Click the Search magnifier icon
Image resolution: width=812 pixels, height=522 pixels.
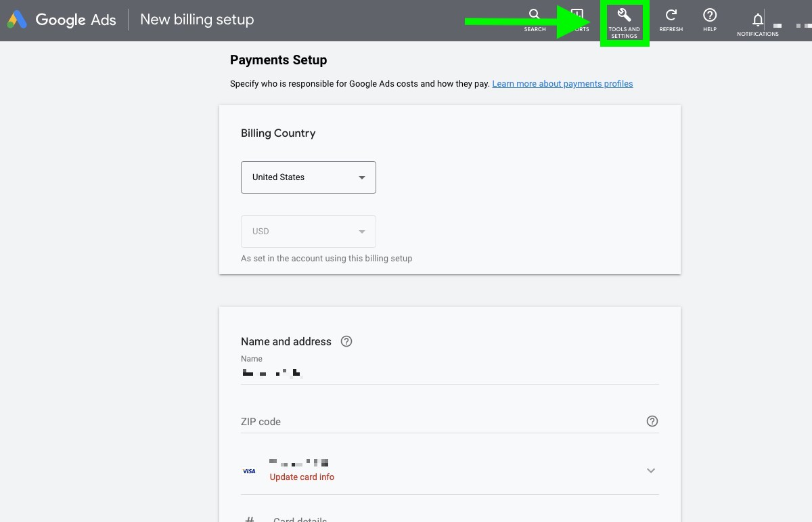coord(535,16)
